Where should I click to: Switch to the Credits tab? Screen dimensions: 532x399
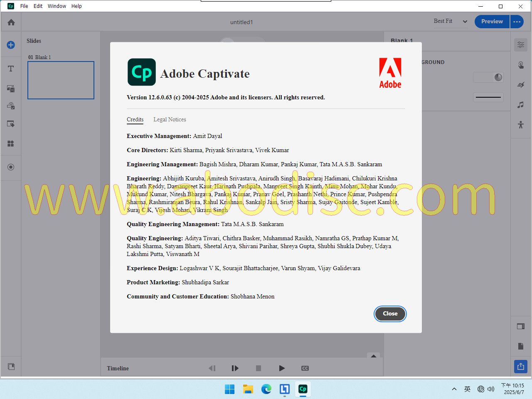point(135,120)
